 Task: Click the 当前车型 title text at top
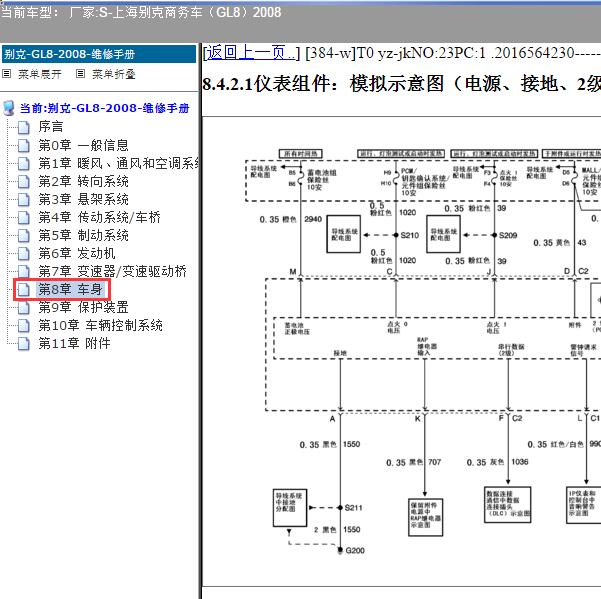(141, 13)
